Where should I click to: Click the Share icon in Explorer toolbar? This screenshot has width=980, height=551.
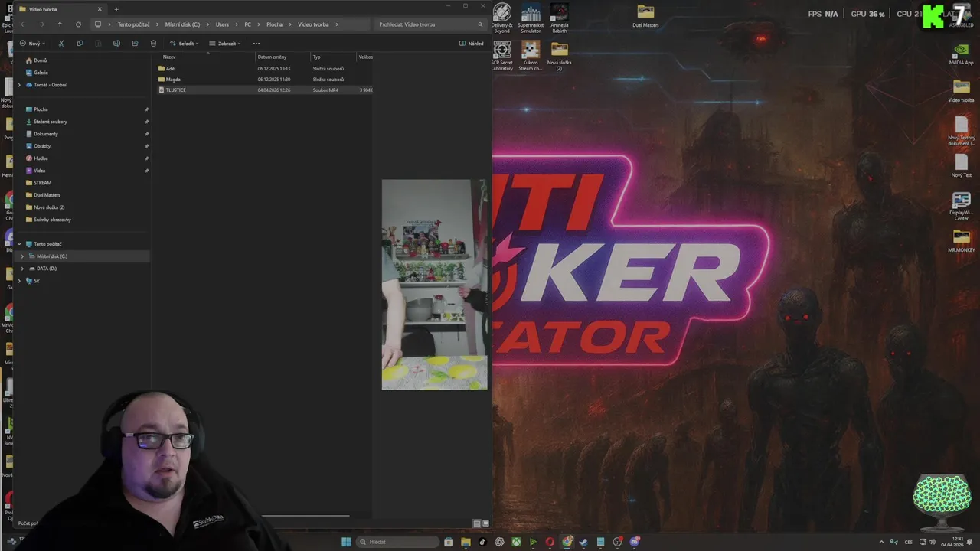pyautogui.click(x=135, y=44)
